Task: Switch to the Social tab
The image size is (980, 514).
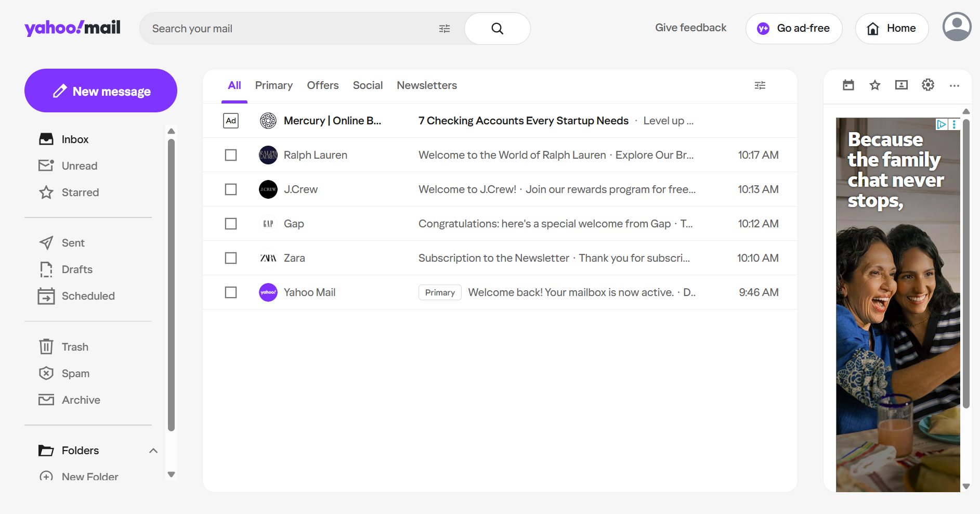Action: pos(368,85)
